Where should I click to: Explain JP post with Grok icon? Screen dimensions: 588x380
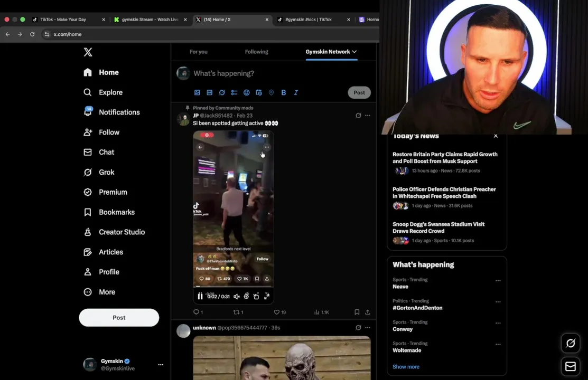tap(358, 116)
